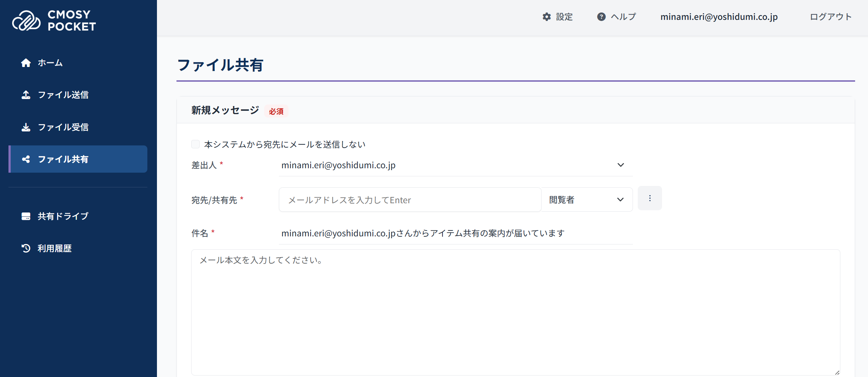Viewport: 868px width, 377px height.
Task: Click the download icon for ファイル受信
Action: coord(26,127)
